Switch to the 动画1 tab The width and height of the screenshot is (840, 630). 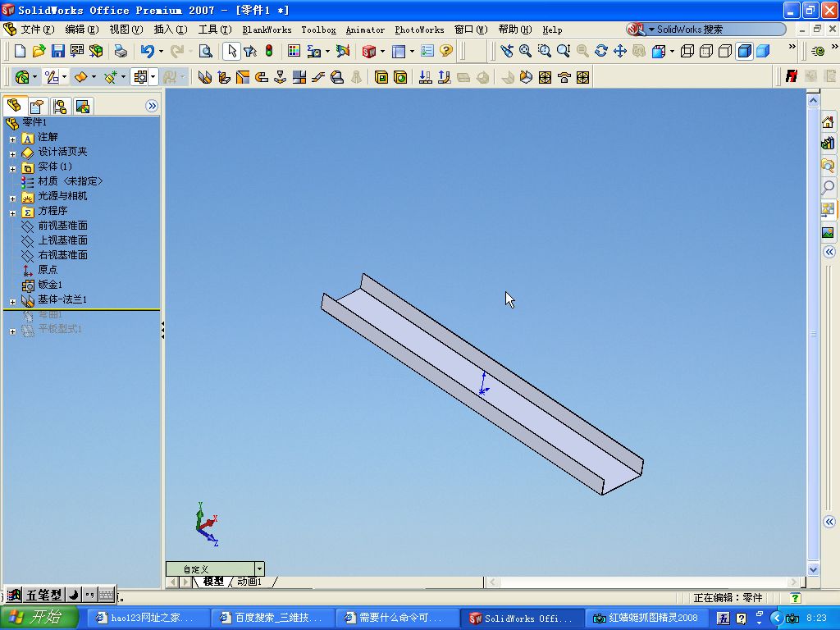[249, 582]
